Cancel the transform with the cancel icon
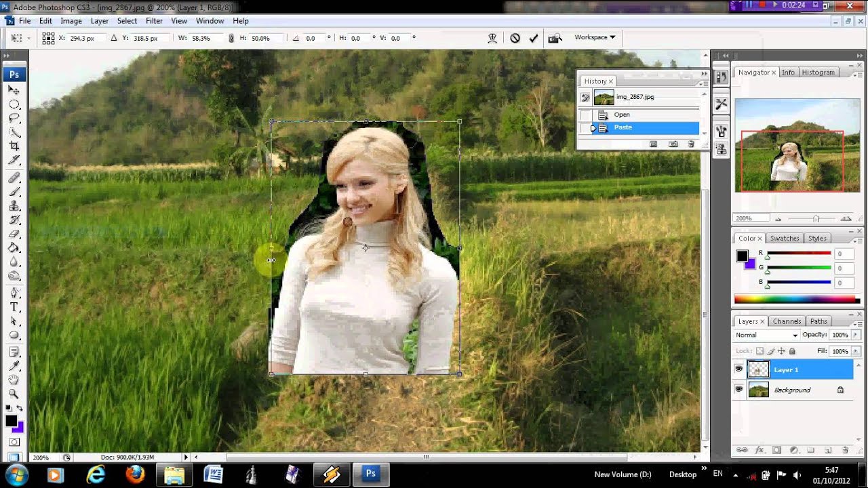 coord(515,39)
